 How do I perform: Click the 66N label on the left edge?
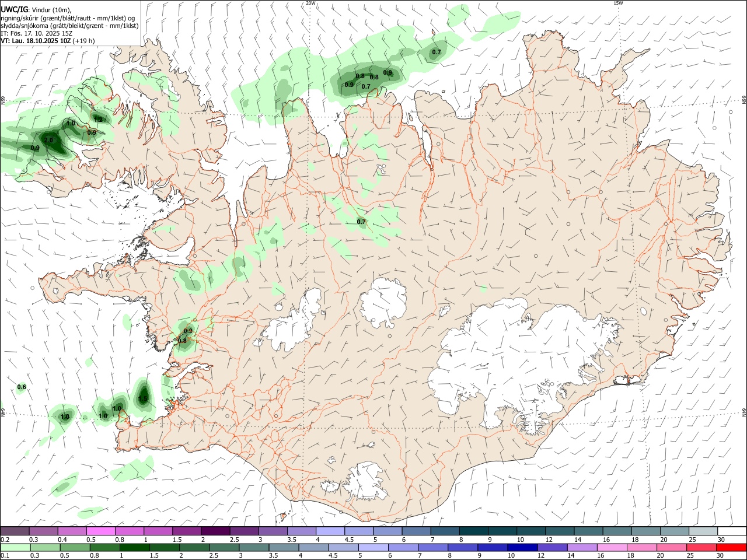[3, 100]
